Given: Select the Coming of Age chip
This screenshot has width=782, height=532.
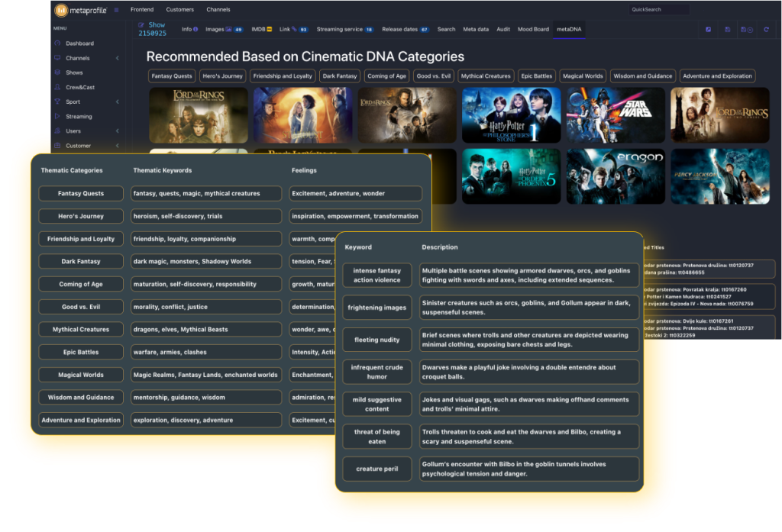Looking at the screenshot, I should coord(386,76).
